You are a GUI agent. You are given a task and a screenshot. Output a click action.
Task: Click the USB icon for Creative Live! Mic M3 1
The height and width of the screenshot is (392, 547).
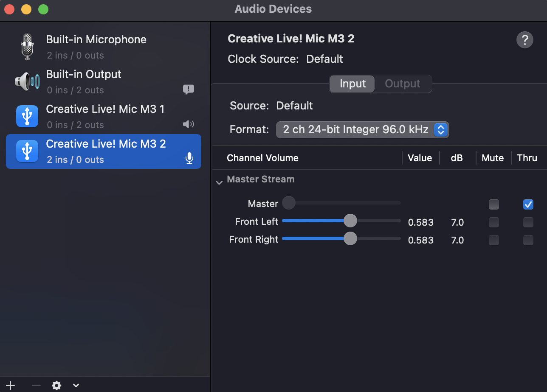(27, 116)
